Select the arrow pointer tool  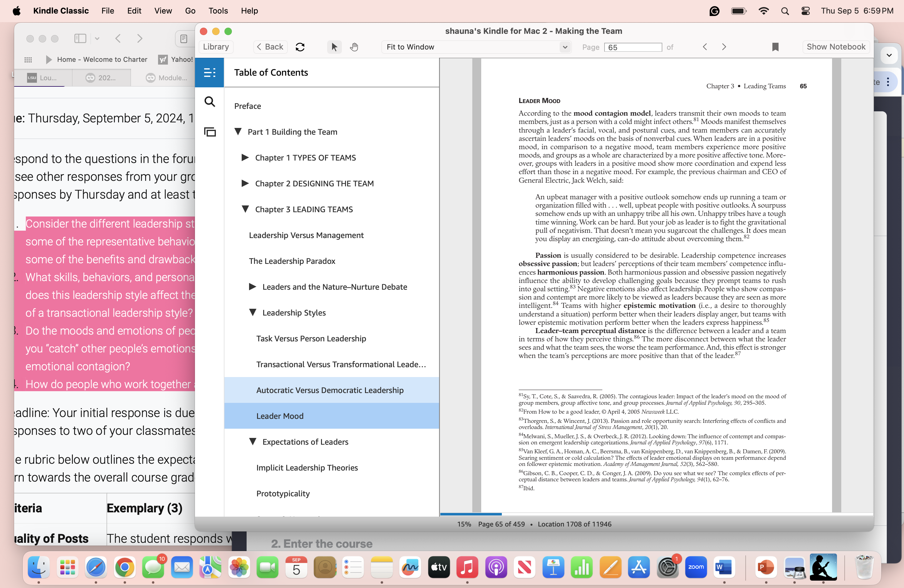(334, 47)
